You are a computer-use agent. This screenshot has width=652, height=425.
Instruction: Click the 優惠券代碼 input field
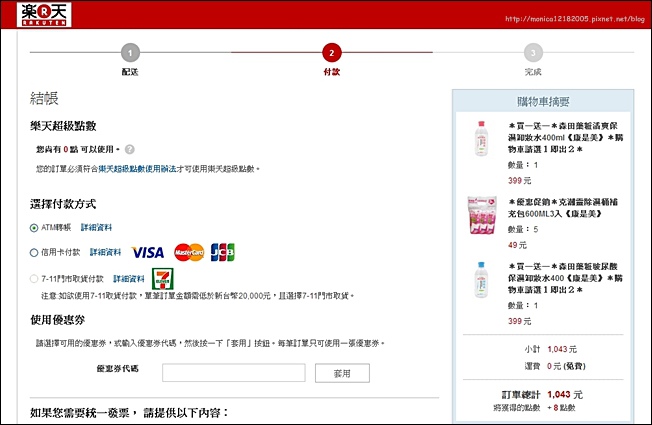click(234, 373)
